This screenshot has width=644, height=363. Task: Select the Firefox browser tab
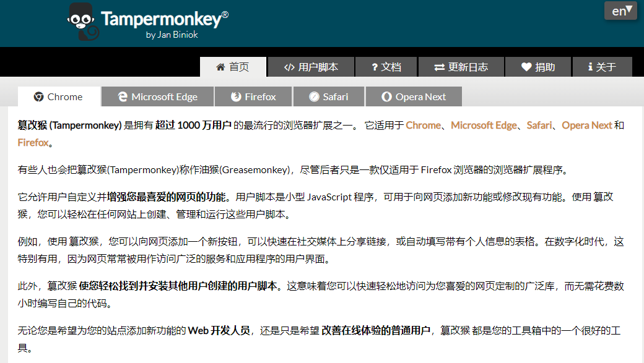coord(253,97)
